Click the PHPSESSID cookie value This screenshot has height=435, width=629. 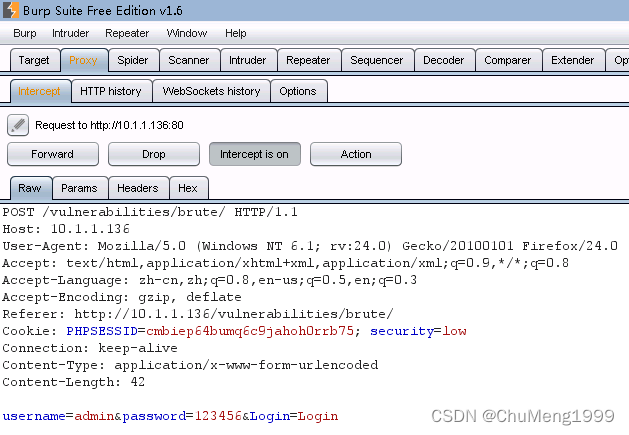(250, 331)
